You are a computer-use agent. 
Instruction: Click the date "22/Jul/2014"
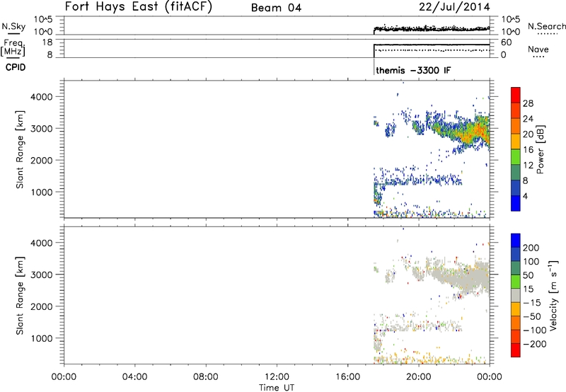pos(454,7)
